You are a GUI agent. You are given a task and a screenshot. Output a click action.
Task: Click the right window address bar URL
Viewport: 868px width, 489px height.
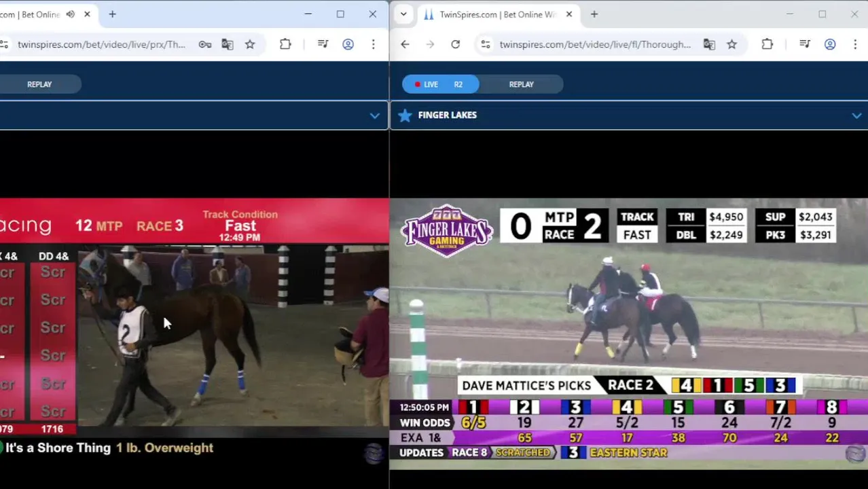click(x=595, y=44)
